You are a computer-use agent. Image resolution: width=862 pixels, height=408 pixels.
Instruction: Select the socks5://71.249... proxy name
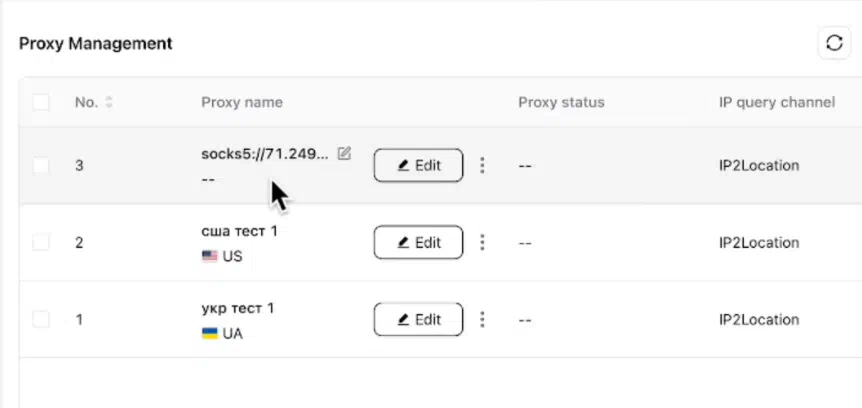click(265, 154)
